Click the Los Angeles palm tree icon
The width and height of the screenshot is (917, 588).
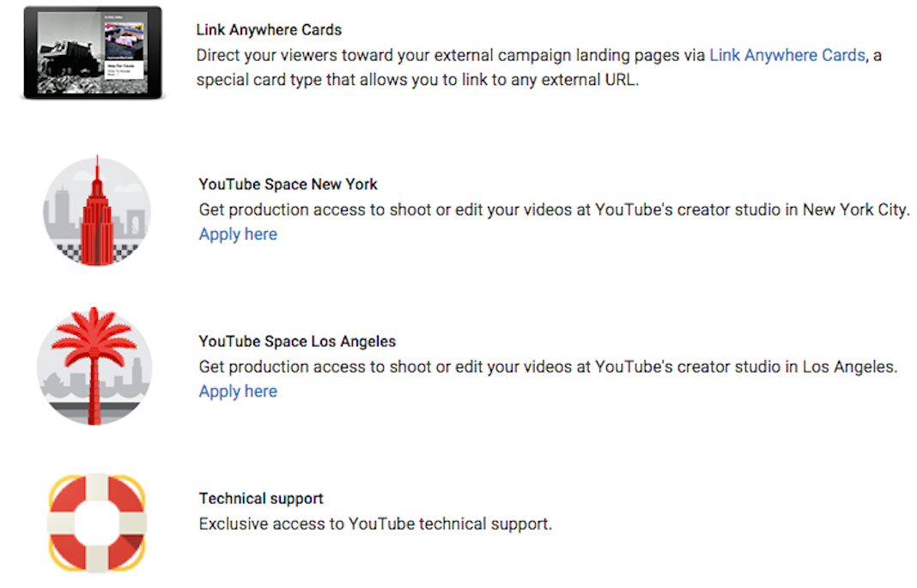(x=94, y=367)
